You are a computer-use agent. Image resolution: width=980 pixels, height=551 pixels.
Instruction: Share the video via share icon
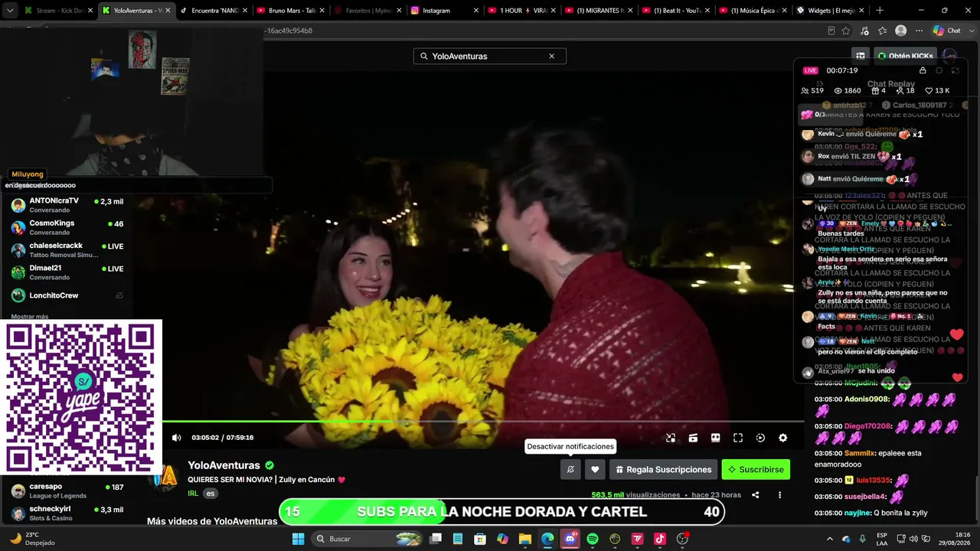755,495
